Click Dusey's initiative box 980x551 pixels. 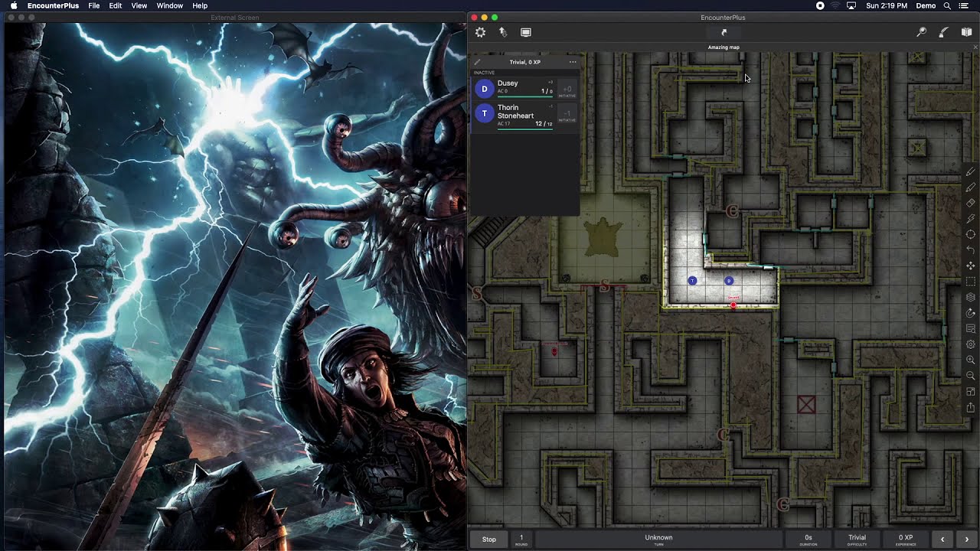(567, 89)
